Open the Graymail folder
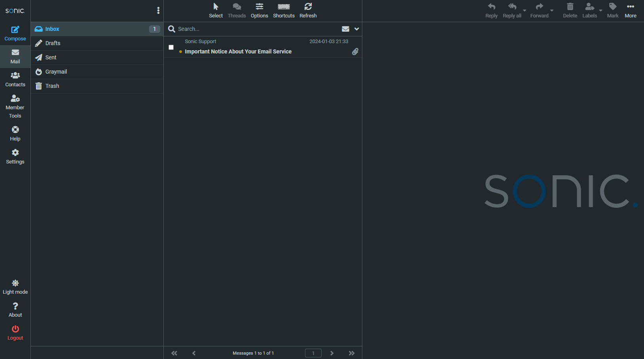Screen dimensions: 644x359 coord(97,72)
